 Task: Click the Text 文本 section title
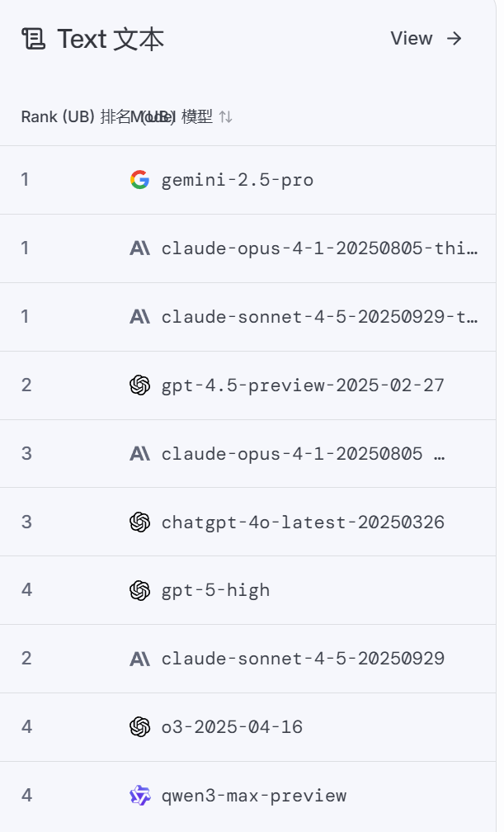pyautogui.click(x=111, y=39)
